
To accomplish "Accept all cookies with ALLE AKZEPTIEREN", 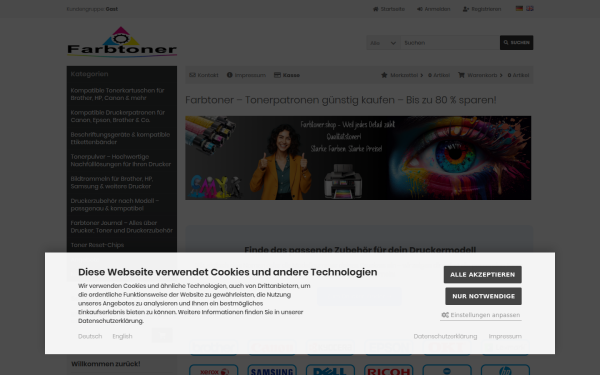I will pyautogui.click(x=483, y=274).
